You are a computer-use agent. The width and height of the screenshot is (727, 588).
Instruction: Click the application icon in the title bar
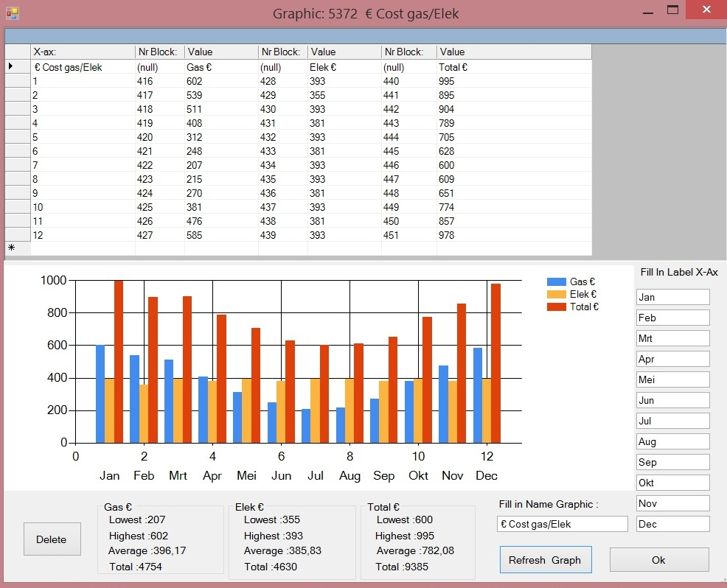point(12,13)
